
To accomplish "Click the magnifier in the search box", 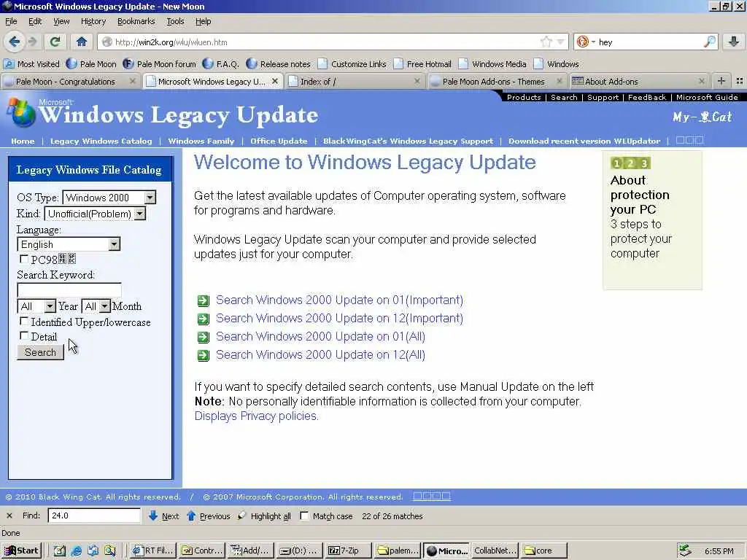I will tap(709, 42).
